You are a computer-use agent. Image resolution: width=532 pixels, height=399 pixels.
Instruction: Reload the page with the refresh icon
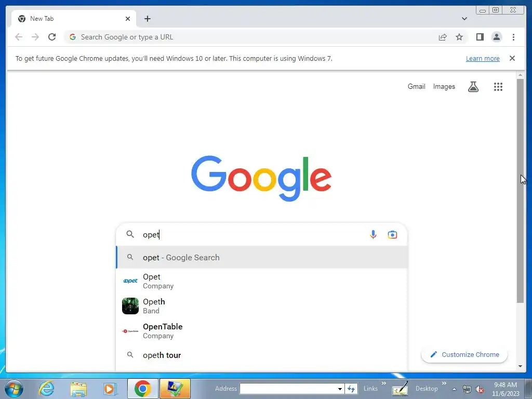coord(52,37)
